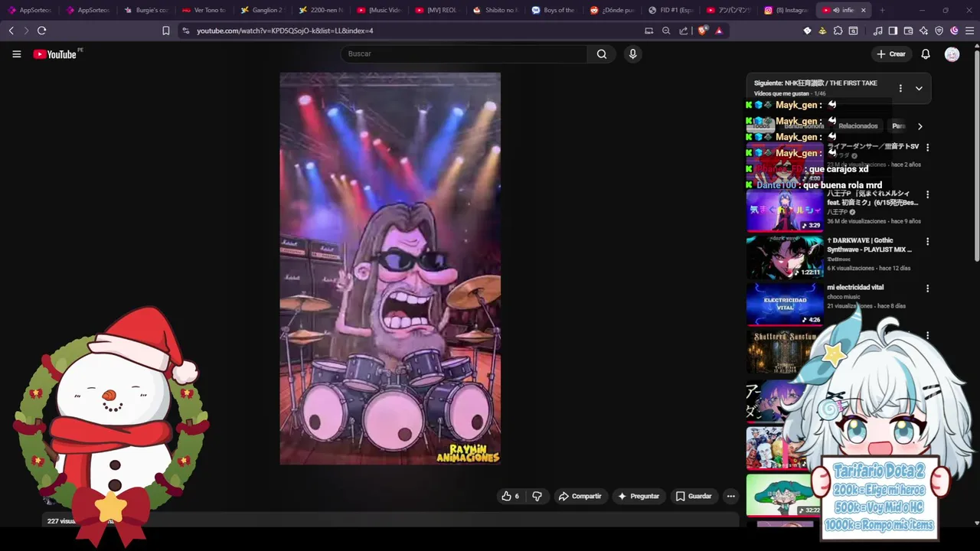
Task: Select the Relacionados filter chip
Action: pyautogui.click(x=857, y=126)
